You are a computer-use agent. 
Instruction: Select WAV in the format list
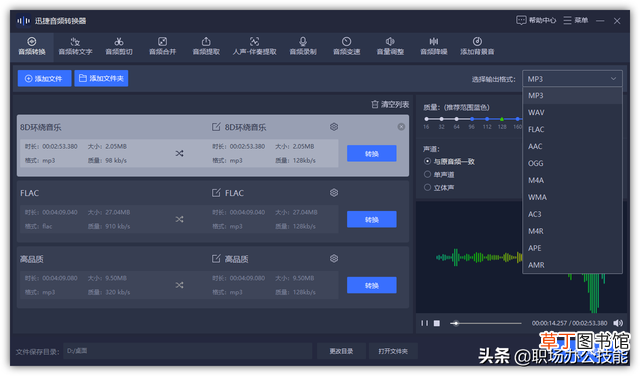(572, 112)
